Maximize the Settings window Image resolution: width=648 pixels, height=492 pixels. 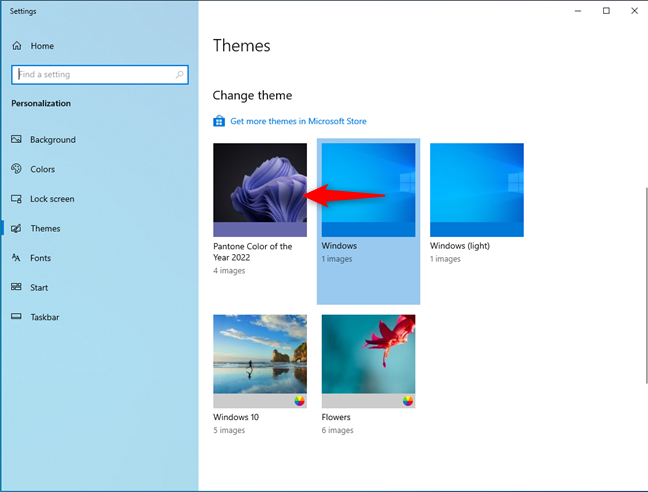(x=606, y=11)
